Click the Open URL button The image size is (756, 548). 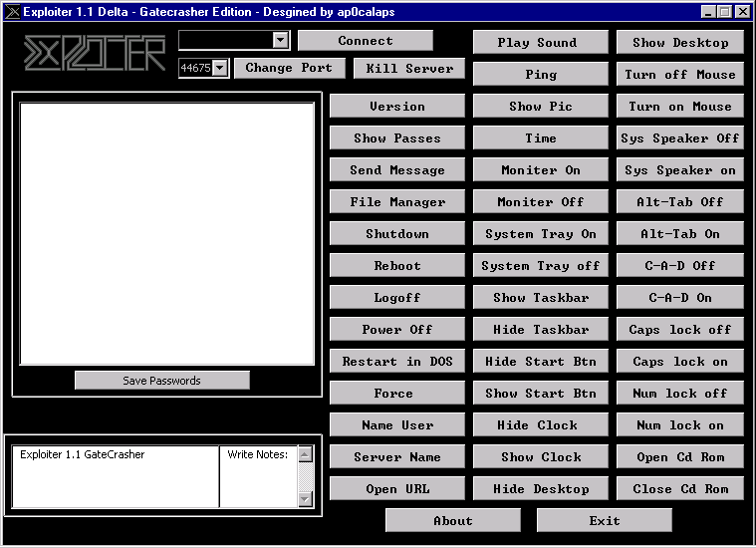396,489
